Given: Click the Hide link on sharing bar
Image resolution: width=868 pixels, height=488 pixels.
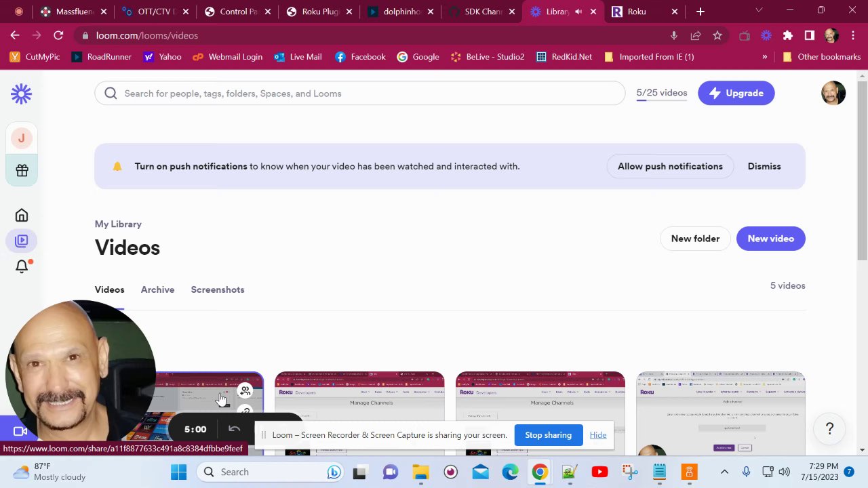Looking at the screenshot, I should [598, 435].
